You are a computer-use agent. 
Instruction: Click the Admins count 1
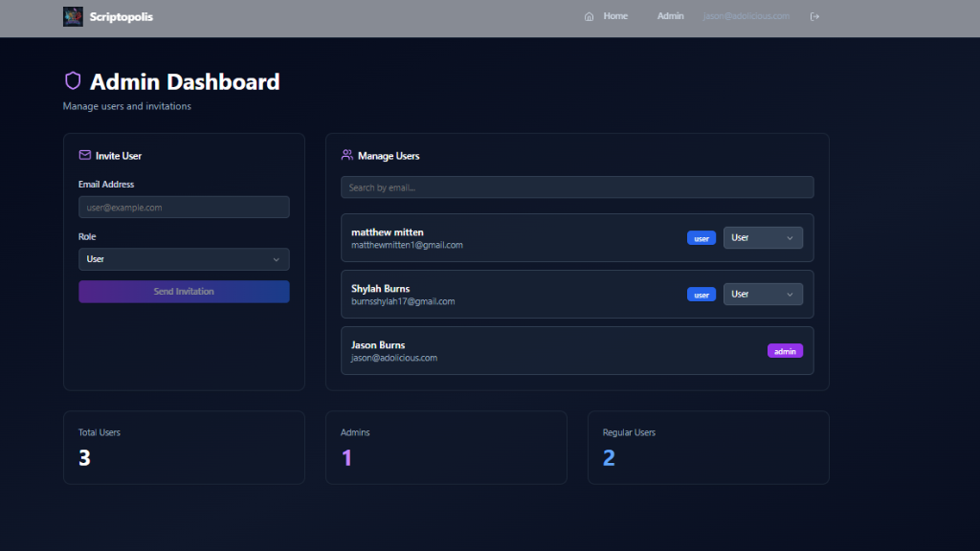(x=346, y=458)
